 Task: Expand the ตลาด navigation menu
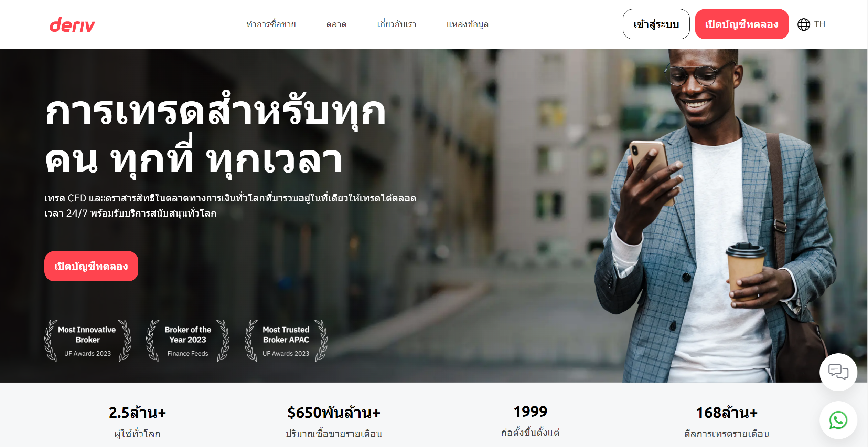click(336, 24)
